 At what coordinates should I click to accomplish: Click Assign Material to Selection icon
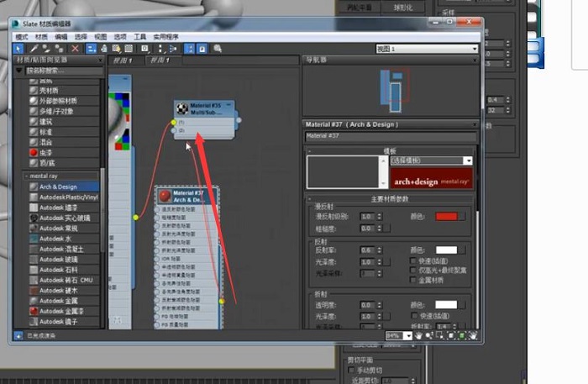(x=59, y=49)
